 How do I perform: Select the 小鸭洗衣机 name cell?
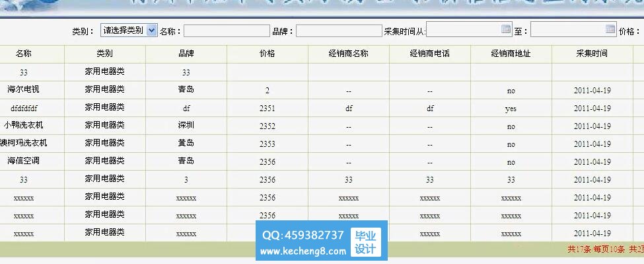[x=23, y=126]
